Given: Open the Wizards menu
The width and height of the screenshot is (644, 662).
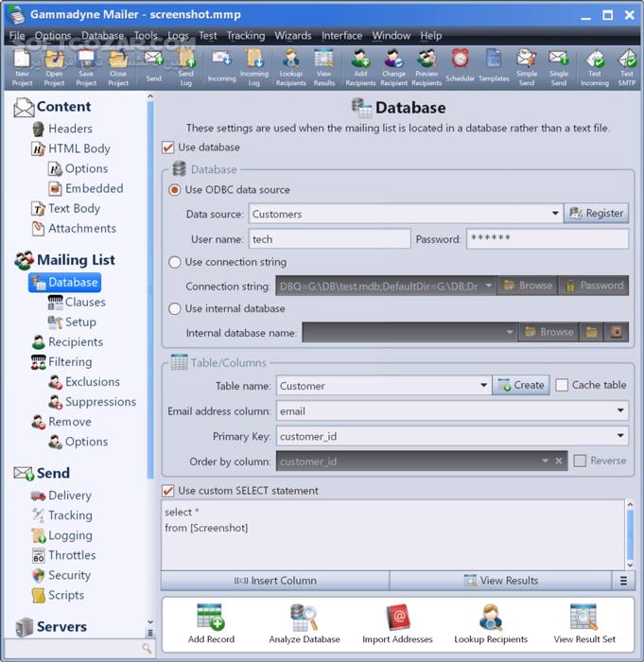Looking at the screenshot, I should coord(292,36).
